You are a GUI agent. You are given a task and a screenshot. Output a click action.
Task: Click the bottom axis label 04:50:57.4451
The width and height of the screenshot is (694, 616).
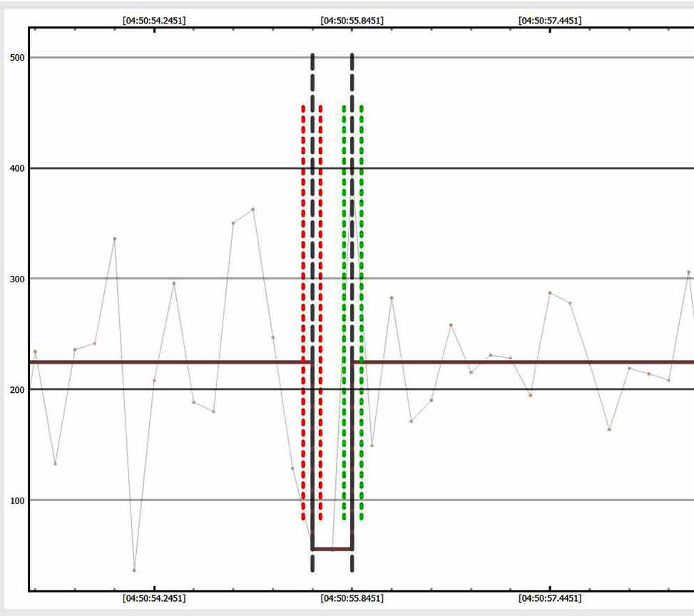pyautogui.click(x=549, y=598)
